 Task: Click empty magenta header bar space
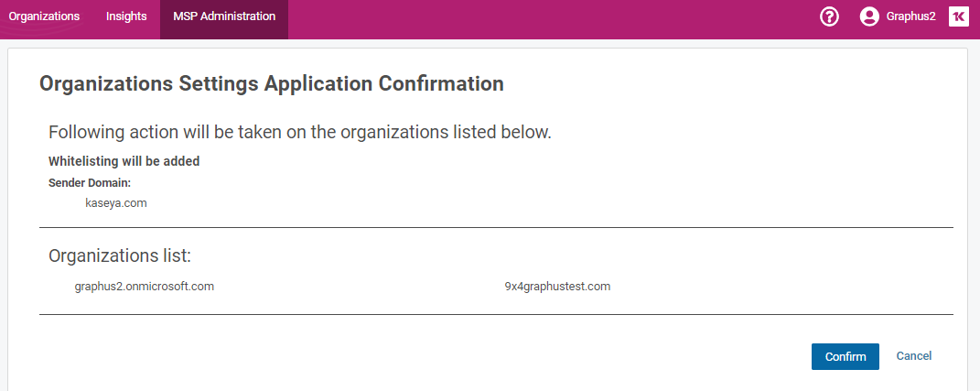[550, 18]
